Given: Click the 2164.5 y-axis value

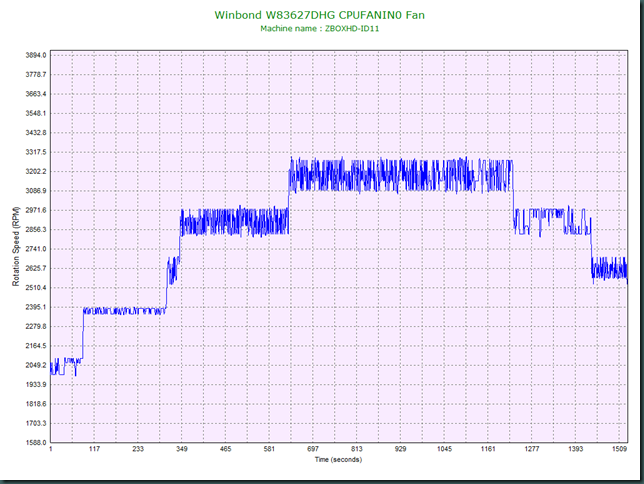Looking at the screenshot, I should (x=36, y=346).
